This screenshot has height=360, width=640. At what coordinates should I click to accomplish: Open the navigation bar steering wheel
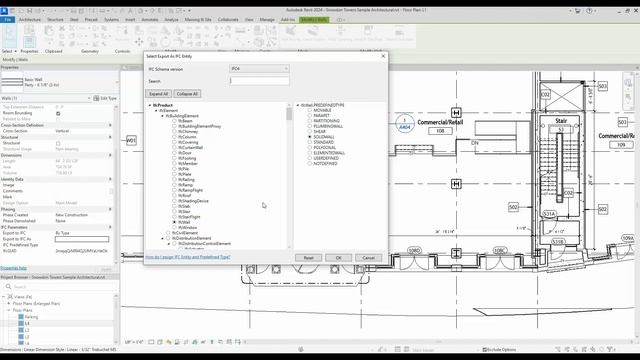pyautogui.click(x=628, y=83)
